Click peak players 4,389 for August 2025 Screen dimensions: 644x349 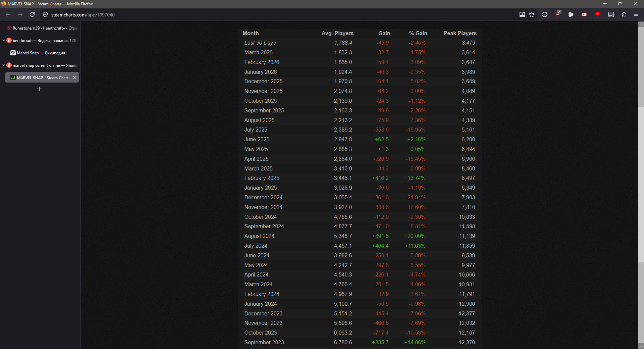pos(468,120)
